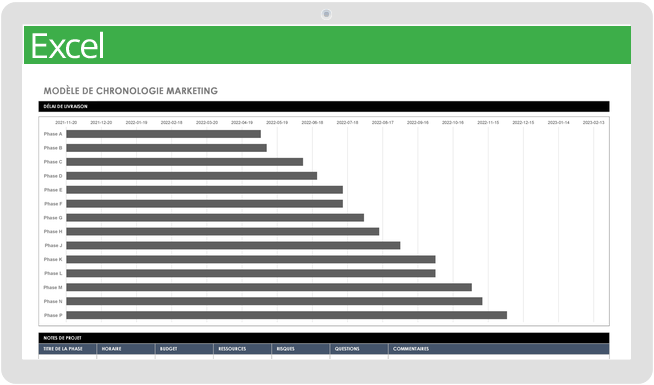Select the 'Phase H' axis label
The width and height of the screenshot is (654, 385).
53,232
